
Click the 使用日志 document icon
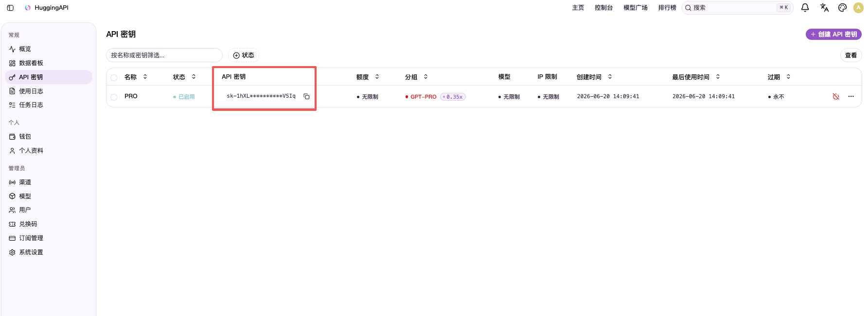click(13, 91)
